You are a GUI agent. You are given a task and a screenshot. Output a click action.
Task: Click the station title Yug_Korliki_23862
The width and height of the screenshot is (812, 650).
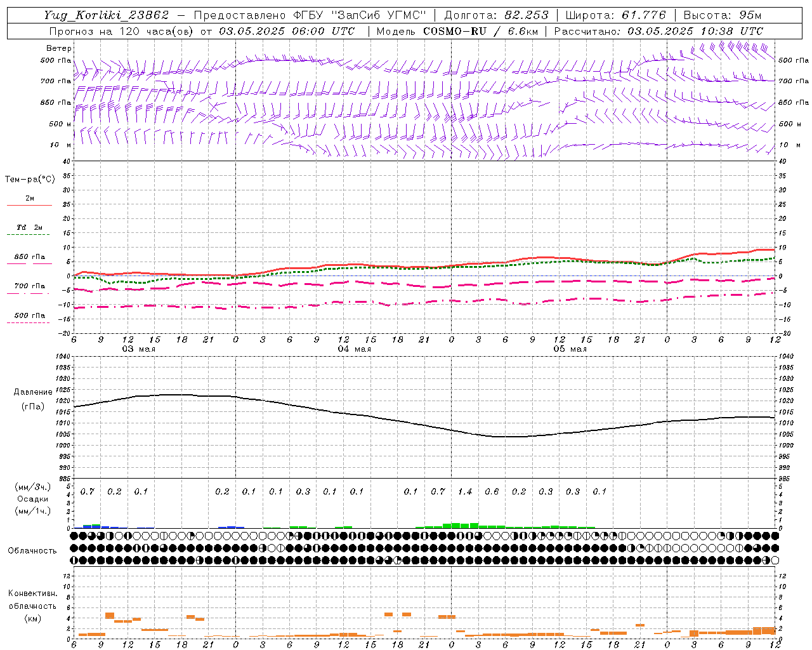[x=106, y=15]
